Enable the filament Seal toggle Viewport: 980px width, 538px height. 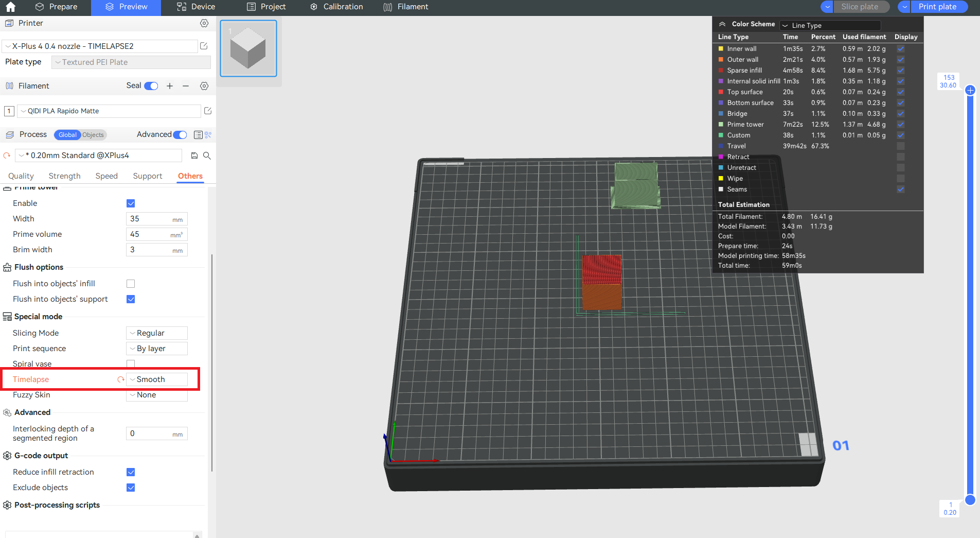[150, 85]
